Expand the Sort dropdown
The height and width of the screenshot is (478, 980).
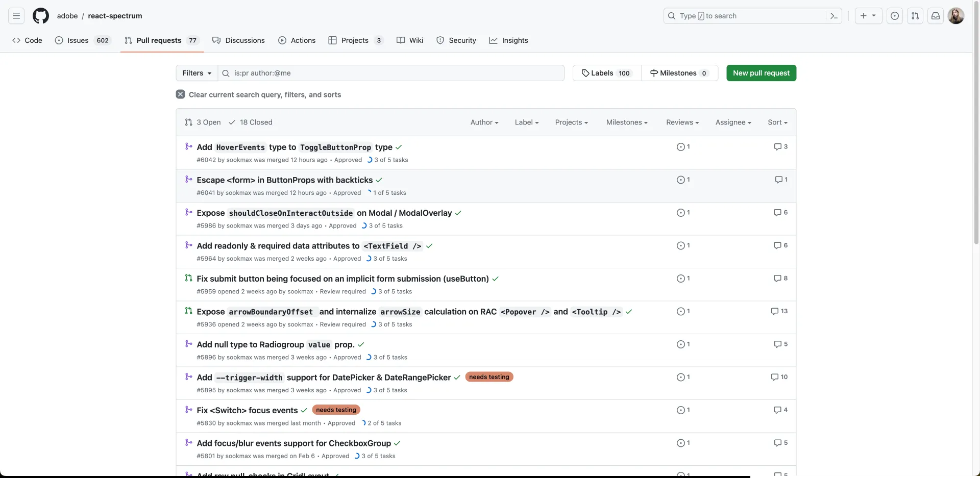[x=777, y=122]
